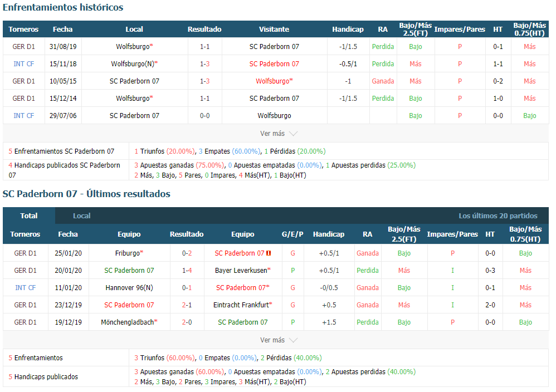Click date 25/01/20 in last results
Screen dimensions: 556x392
[68, 253]
